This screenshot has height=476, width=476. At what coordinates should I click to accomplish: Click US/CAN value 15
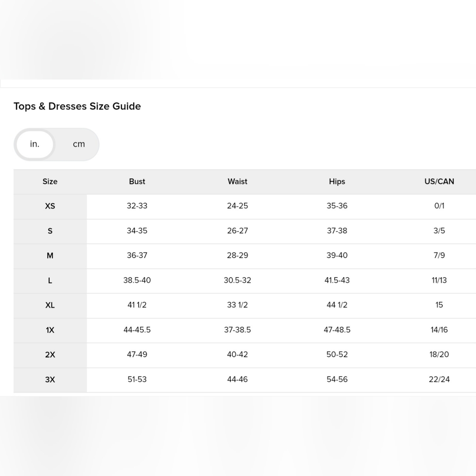coord(439,305)
